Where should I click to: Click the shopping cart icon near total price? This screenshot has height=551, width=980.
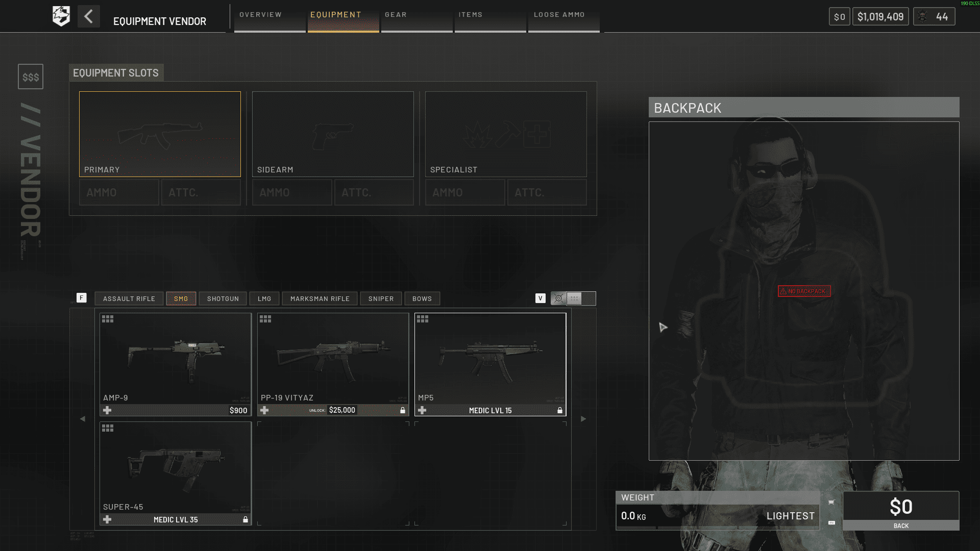click(831, 503)
